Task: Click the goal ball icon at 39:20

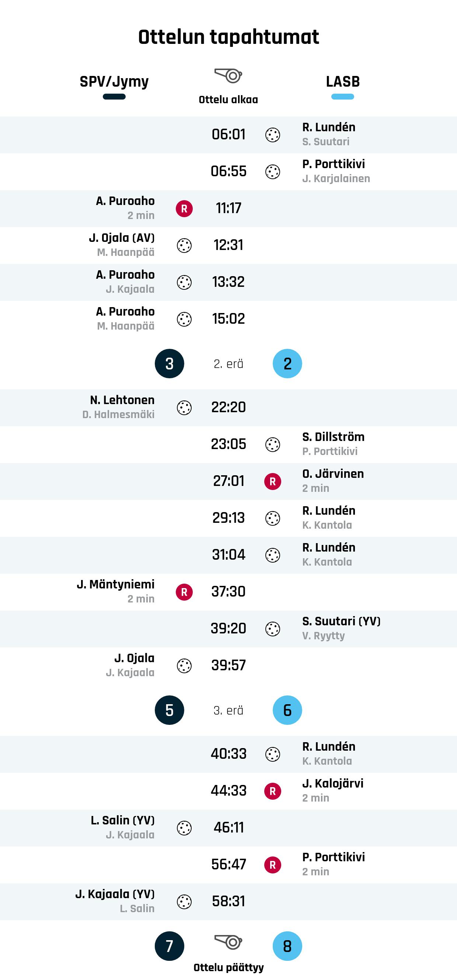Action: 273,629
